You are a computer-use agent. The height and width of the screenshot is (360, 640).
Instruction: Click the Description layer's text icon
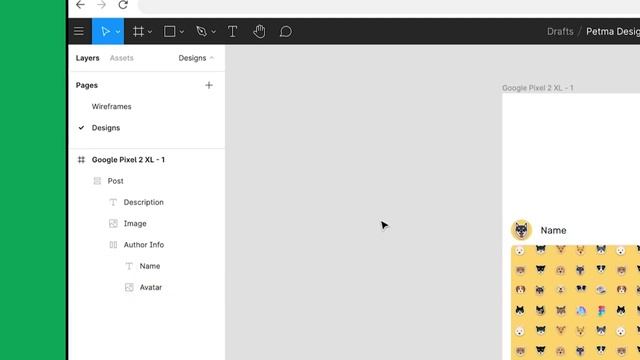coord(113,202)
